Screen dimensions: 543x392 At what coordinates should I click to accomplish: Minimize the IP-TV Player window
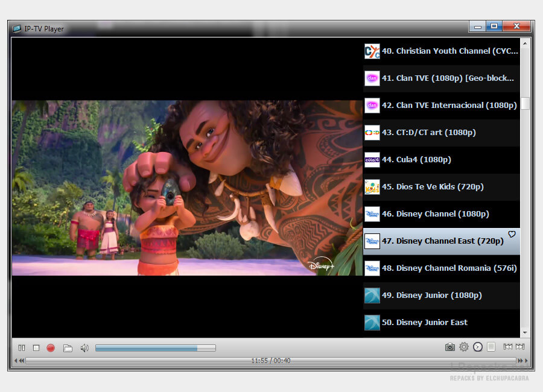pos(478,27)
